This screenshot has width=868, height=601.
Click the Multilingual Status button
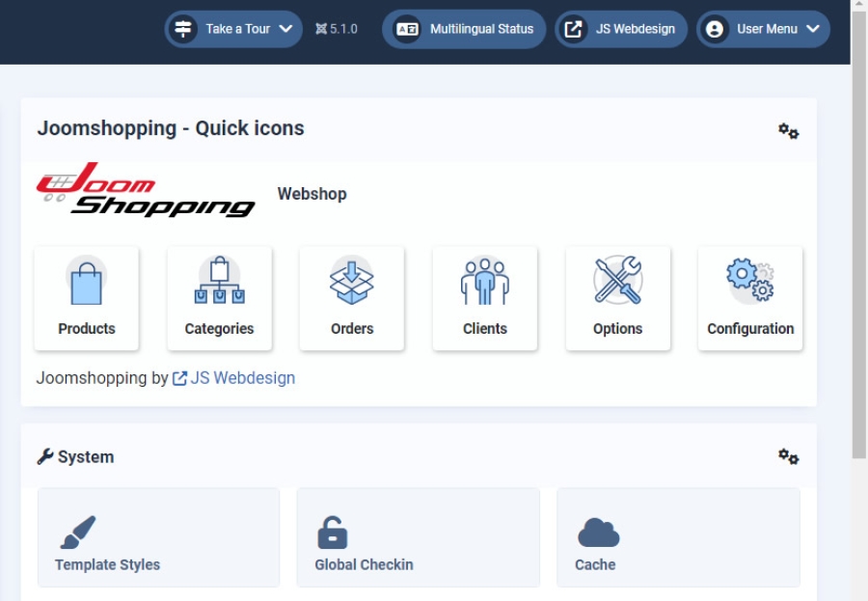pos(464,29)
